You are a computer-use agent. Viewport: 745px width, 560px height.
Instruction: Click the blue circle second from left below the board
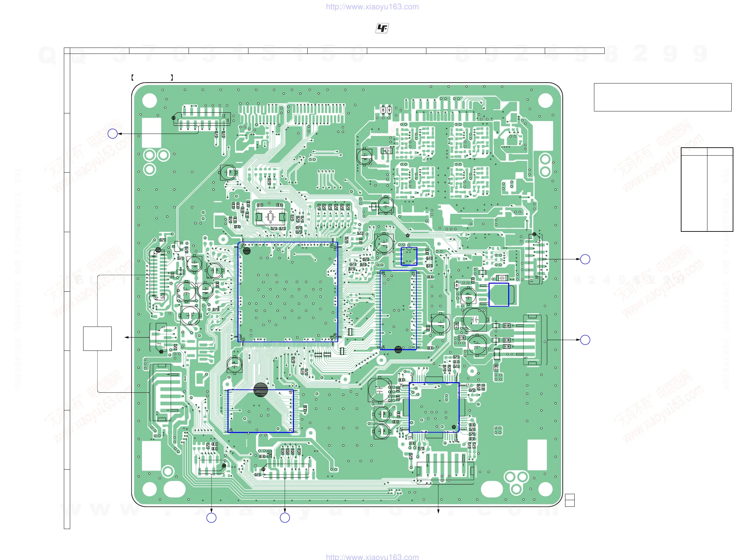(x=285, y=517)
